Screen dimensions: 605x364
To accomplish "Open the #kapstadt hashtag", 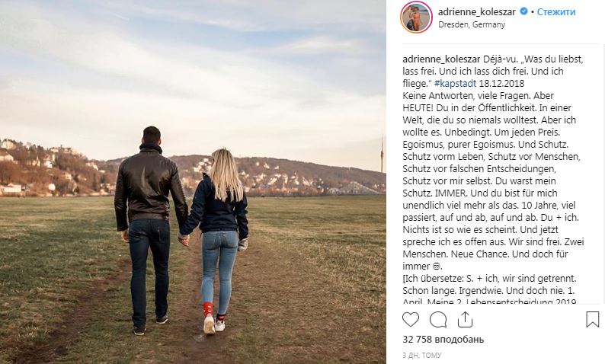I will point(455,83).
